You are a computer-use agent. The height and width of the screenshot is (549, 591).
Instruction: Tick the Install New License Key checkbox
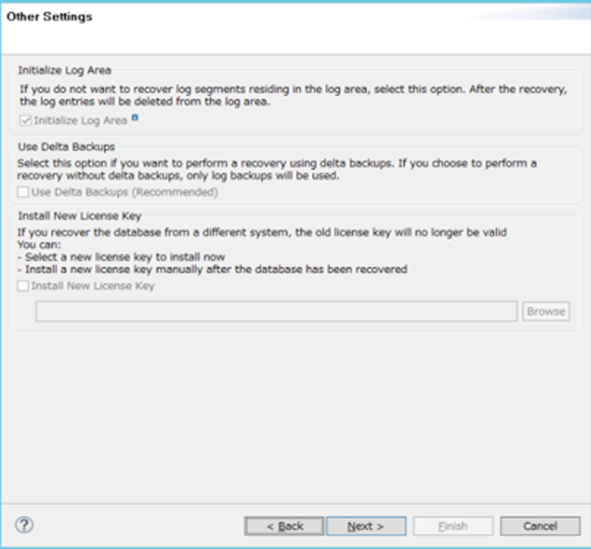(x=23, y=286)
